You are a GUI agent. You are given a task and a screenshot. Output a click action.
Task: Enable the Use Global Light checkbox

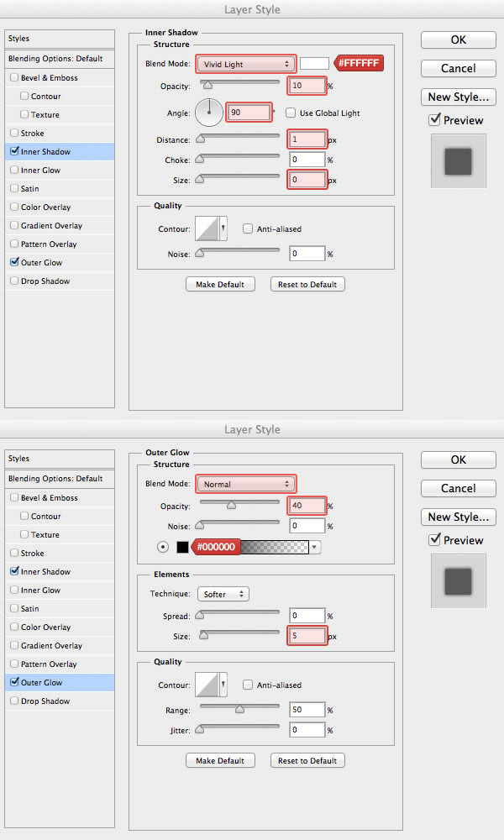tap(291, 113)
